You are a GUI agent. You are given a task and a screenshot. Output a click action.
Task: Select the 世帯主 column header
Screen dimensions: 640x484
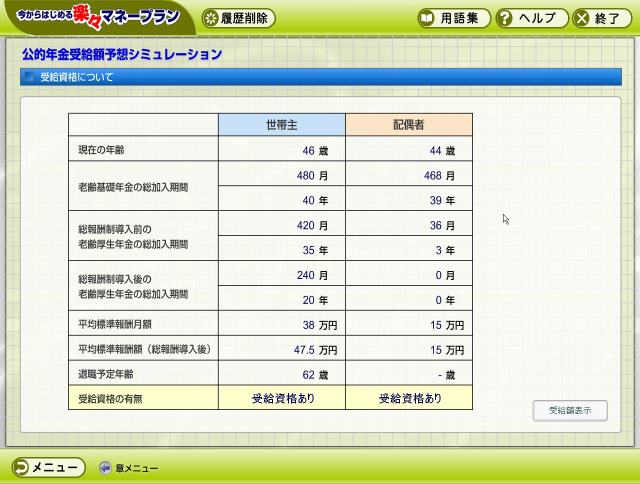point(281,125)
